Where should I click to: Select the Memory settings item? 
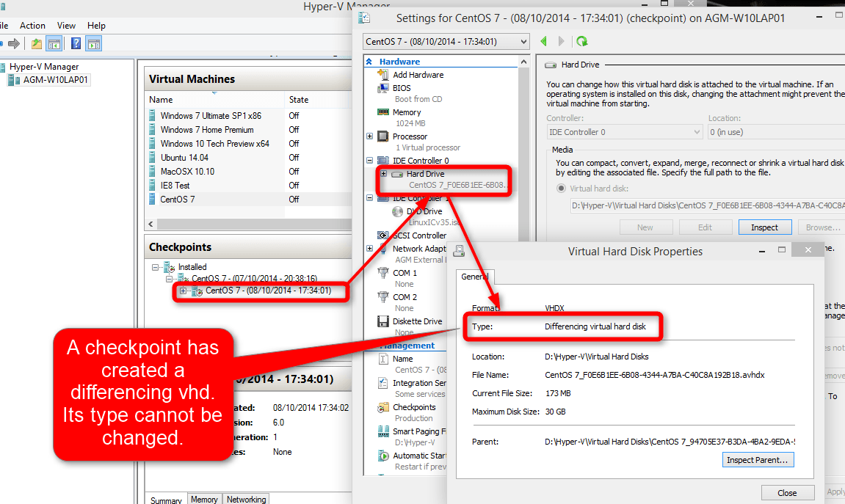pos(406,112)
